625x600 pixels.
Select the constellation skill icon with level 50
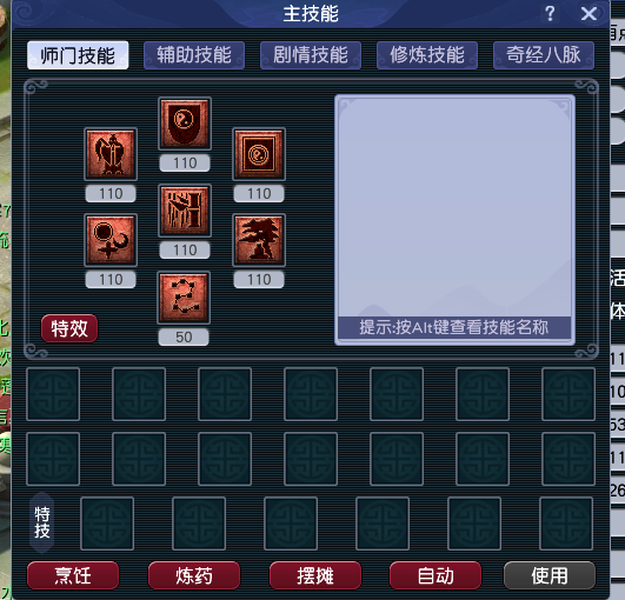184,297
